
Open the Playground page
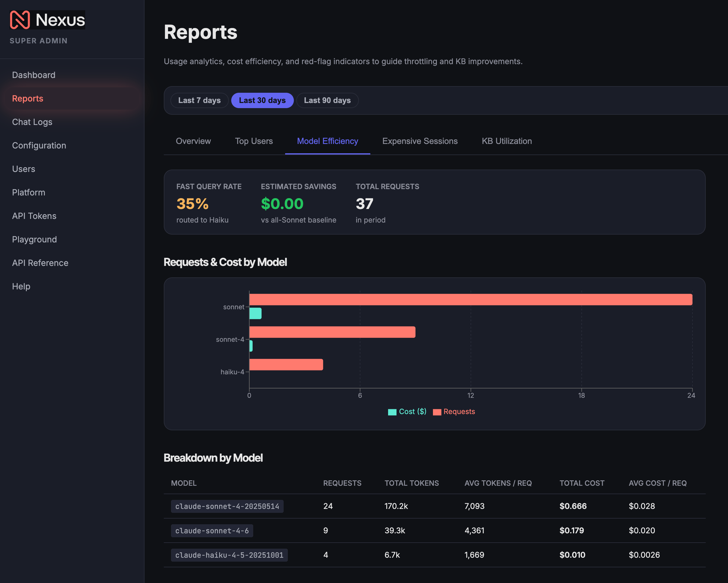tap(34, 239)
